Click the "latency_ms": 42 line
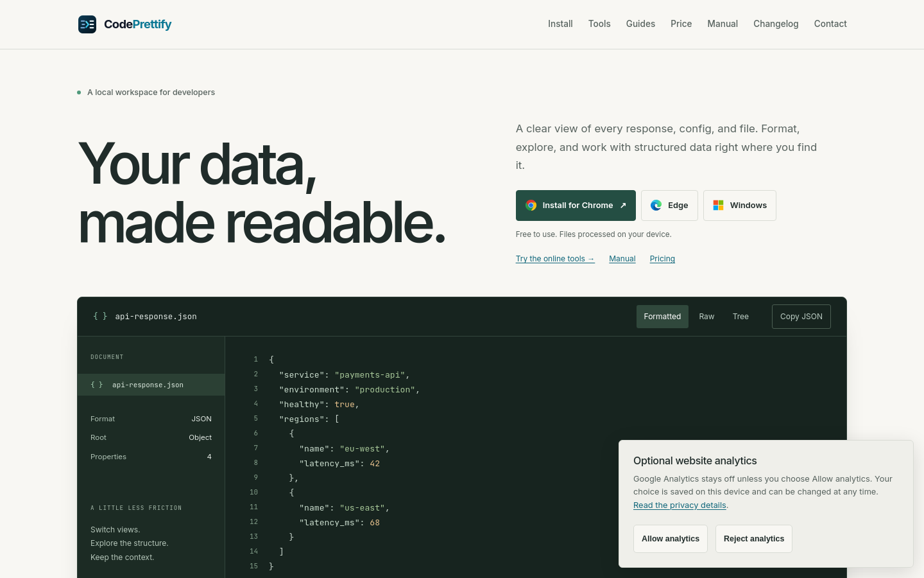This screenshot has height=578, width=924. click(339, 464)
